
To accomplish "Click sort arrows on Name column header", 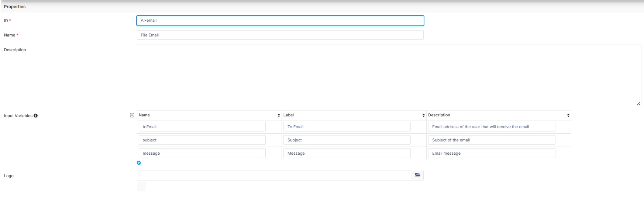I will [x=279, y=115].
